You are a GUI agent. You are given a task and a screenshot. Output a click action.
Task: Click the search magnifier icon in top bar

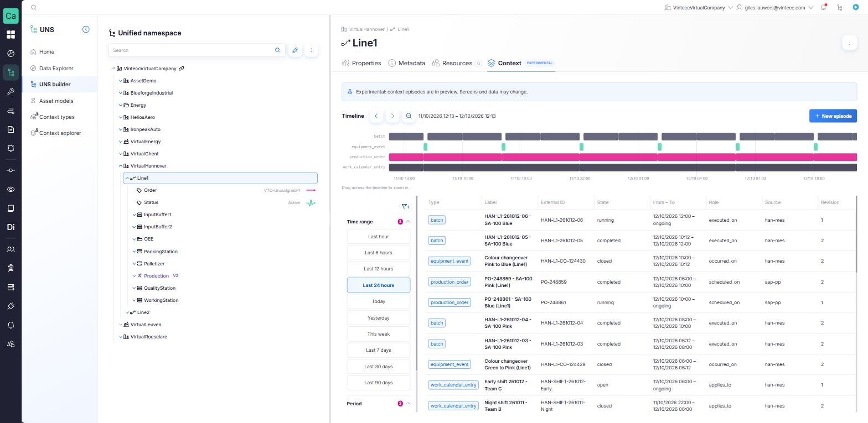(34, 7)
